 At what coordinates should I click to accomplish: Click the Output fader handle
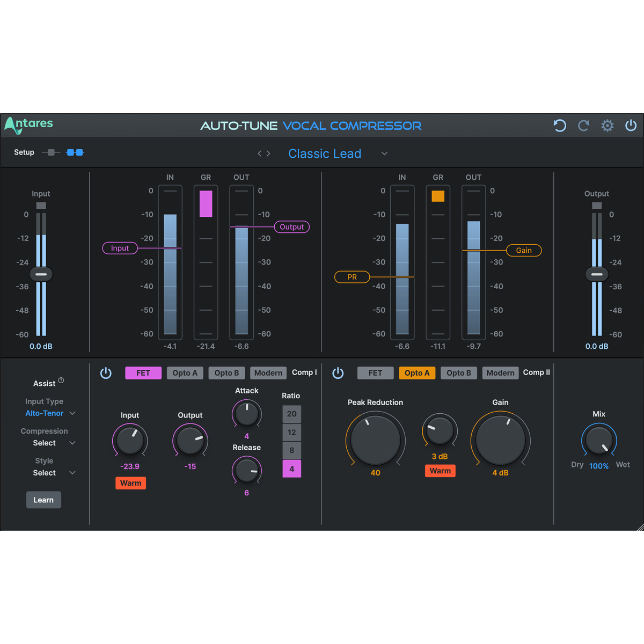(597, 274)
